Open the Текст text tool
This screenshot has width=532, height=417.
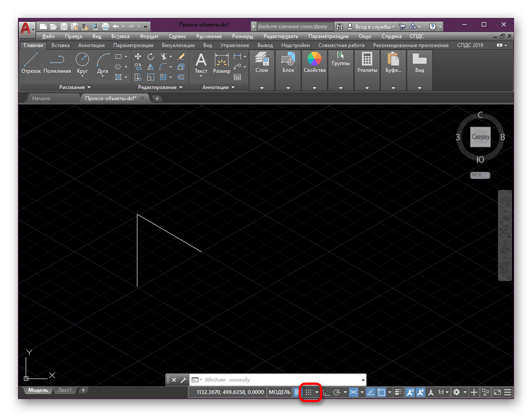[x=201, y=63]
